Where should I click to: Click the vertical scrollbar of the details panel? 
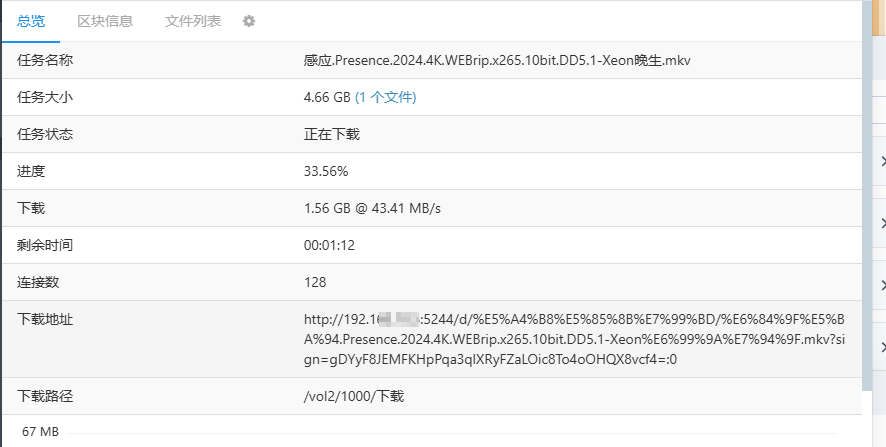866,200
